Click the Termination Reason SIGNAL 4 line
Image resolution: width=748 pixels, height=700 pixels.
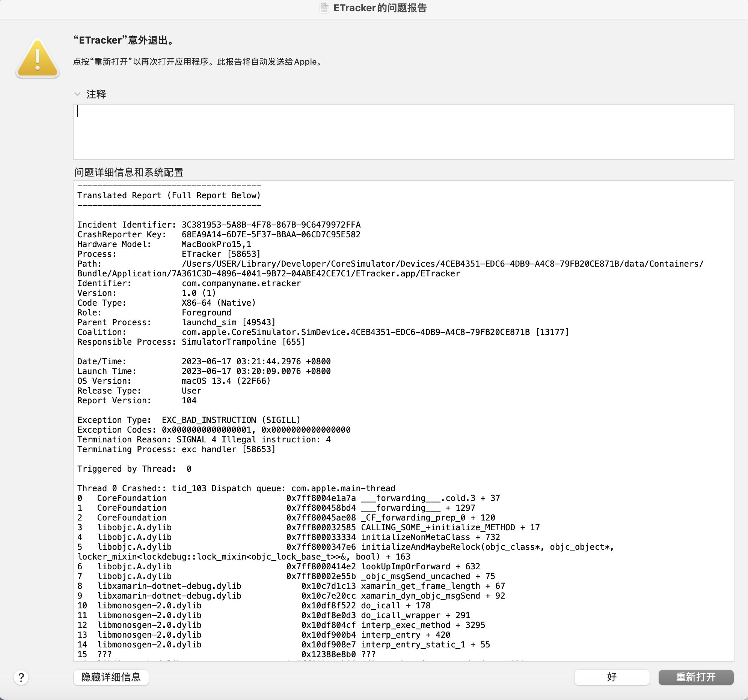[x=204, y=440]
